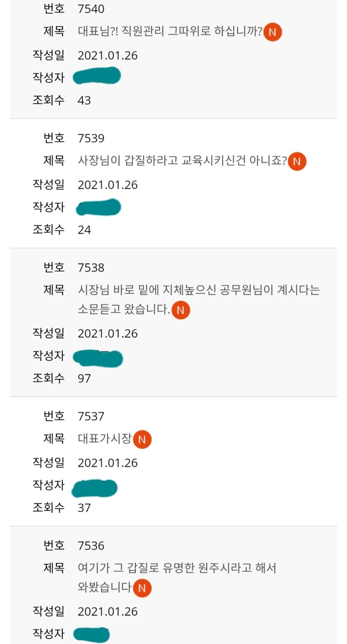347x644 pixels.
Task: Click the N new badge after 소문듣고 왔습니다
Action: 181,310
